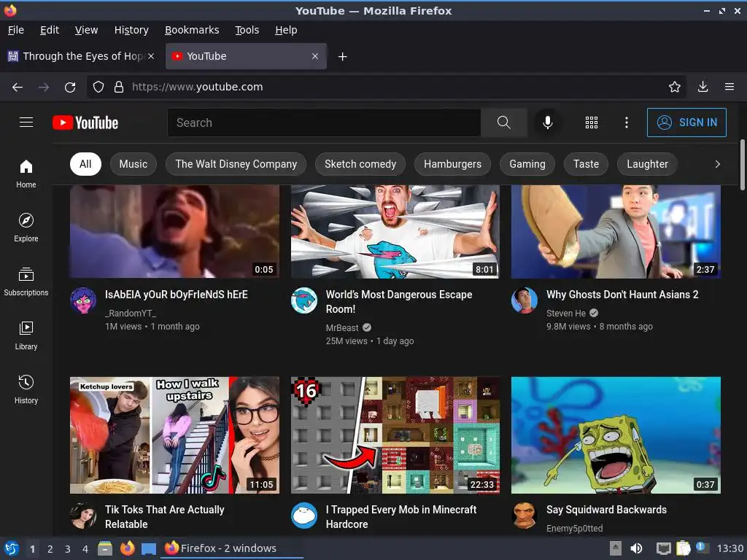Click the MrBeast channel name
This screenshot has width=747, height=560.
coord(342,327)
